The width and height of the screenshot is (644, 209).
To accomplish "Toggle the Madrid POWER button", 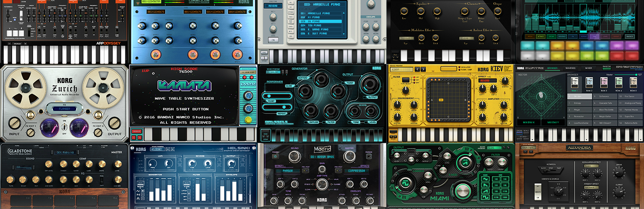I will click(x=275, y=157).
